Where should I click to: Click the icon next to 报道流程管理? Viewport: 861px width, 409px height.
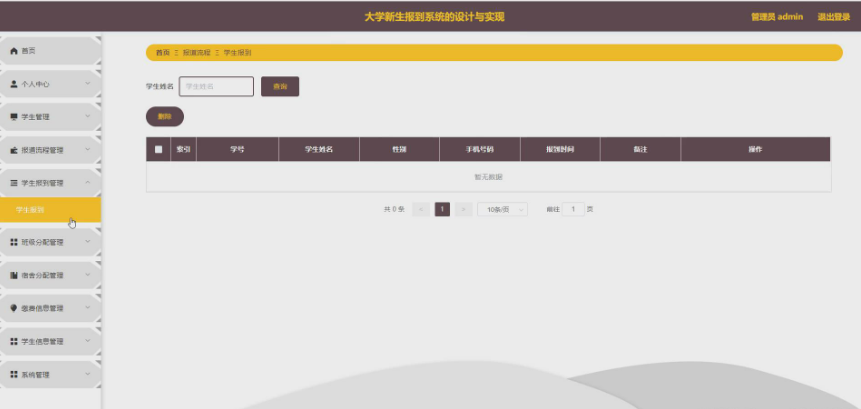tap(14, 150)
